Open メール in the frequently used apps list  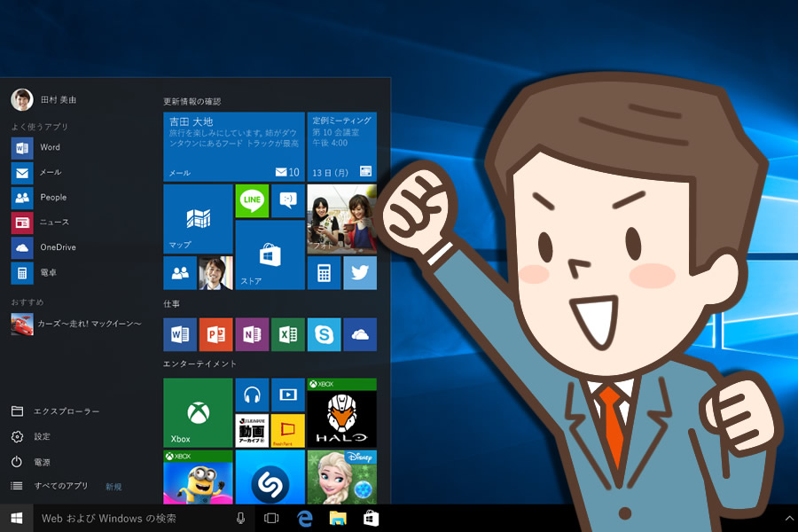point(36,173)
